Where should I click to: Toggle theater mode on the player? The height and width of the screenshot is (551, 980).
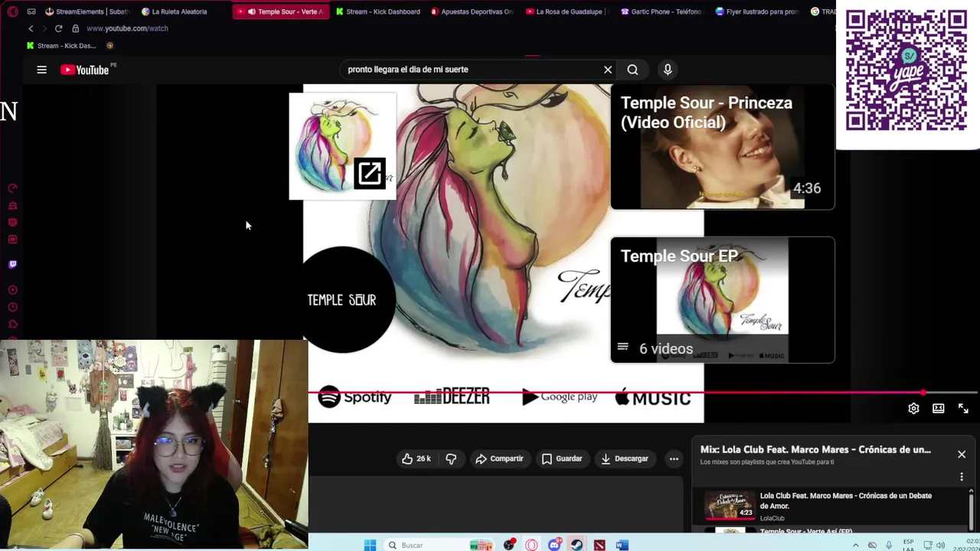point(938,409)
